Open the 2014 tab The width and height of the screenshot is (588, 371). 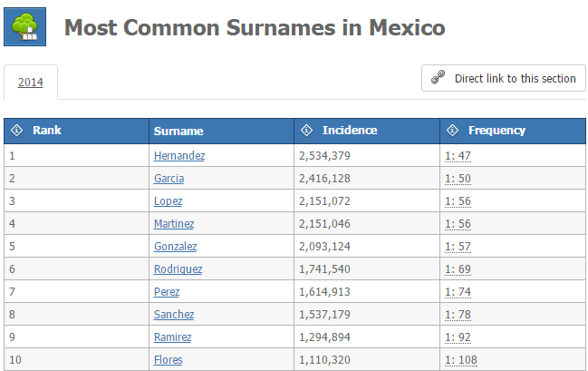tap(31, 83)
